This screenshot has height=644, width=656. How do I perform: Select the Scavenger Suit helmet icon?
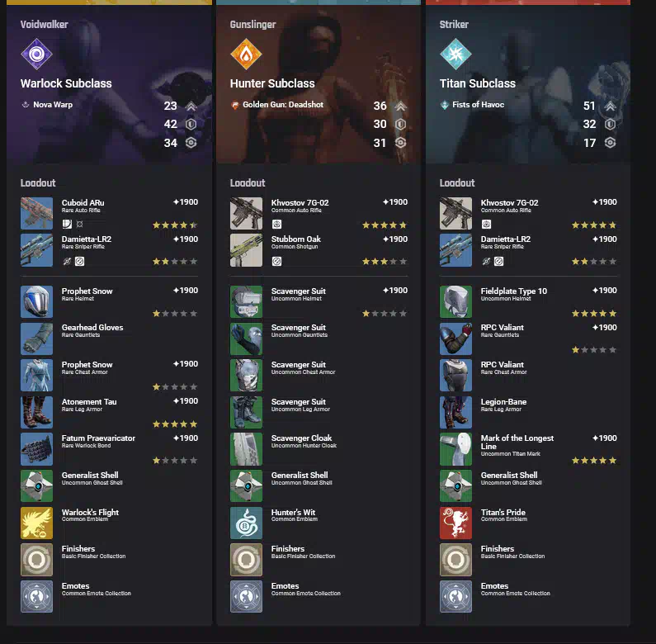[247, 302]
